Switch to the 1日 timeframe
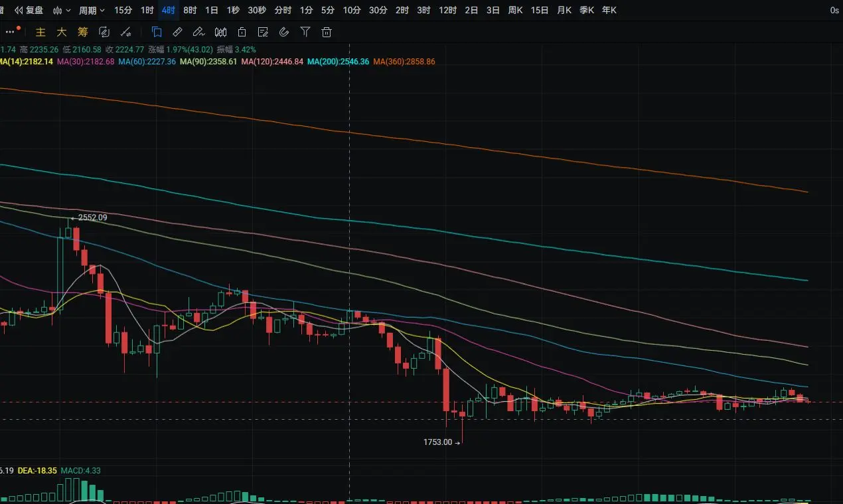This screenshot has height=504, width=843. point(211,10)
